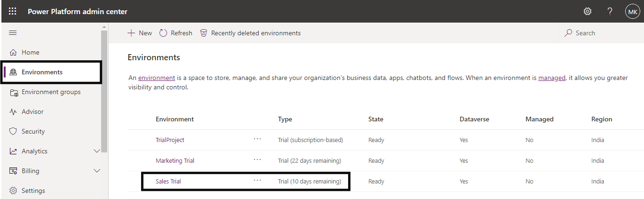This screenshot has width=644, height=199.
Task: Open more options for TrialProject row
Action: [257, 139]
